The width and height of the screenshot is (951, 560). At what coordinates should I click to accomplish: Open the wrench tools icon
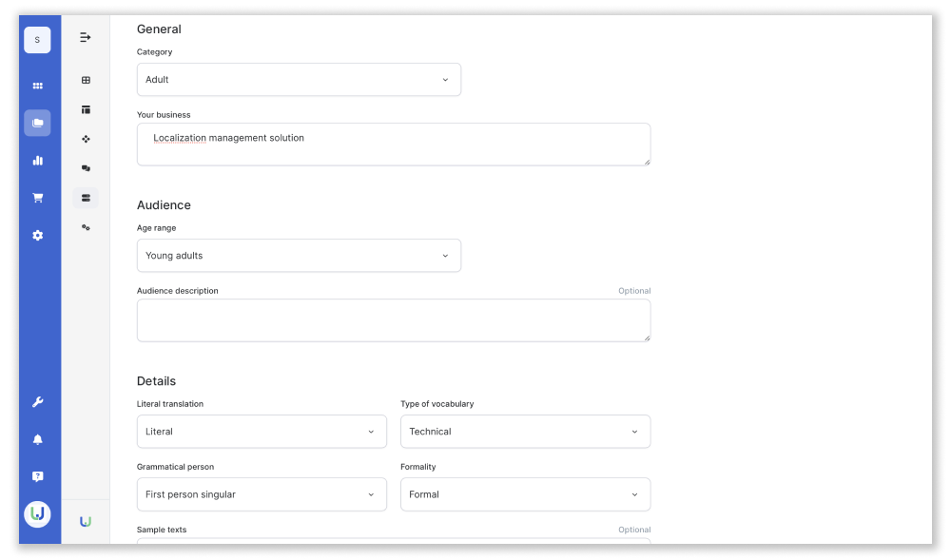pyautogui.click(x=38, y=402)
